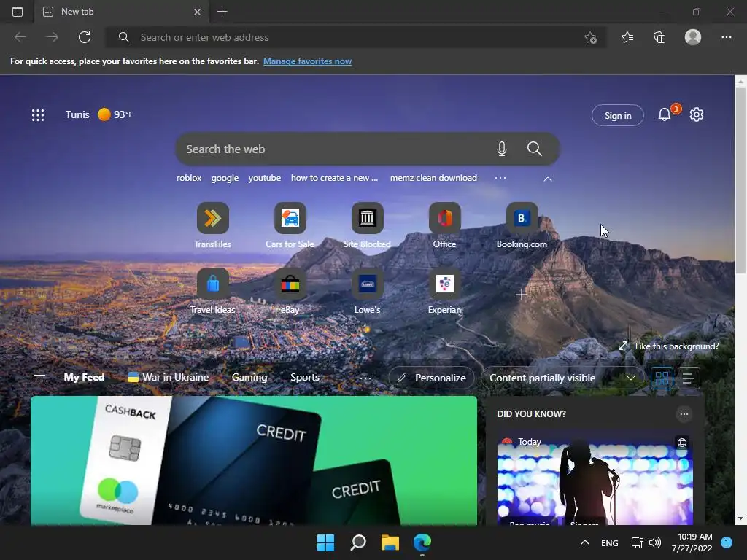This screenshot has width=747, height=560.
Task: Open the Did You Know card options
Action: pyautogui.click(x=684, y=414)
